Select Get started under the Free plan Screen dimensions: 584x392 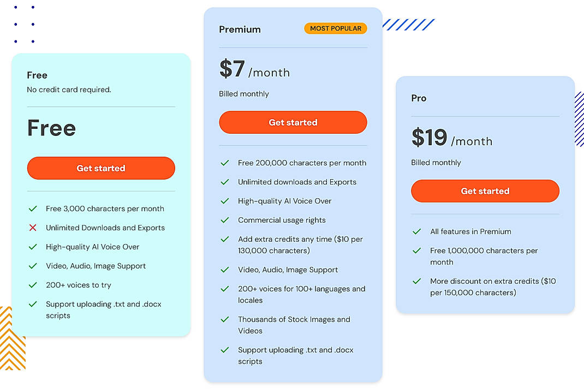point(100,168)
